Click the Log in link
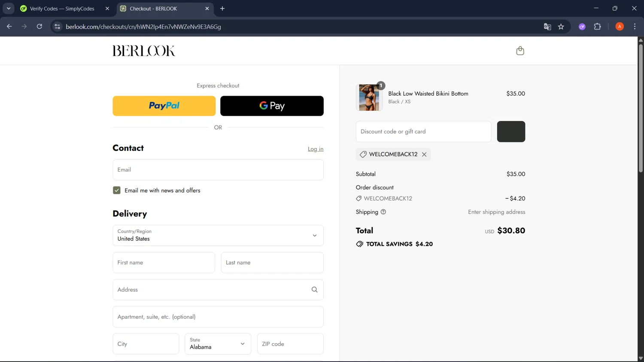 tap(316, 149)
